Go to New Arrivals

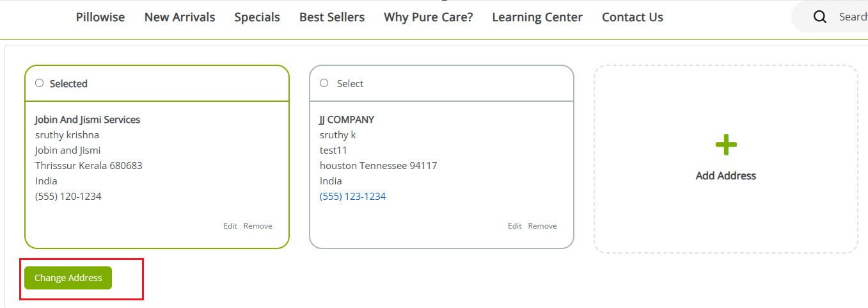click(x=180, y=17)
